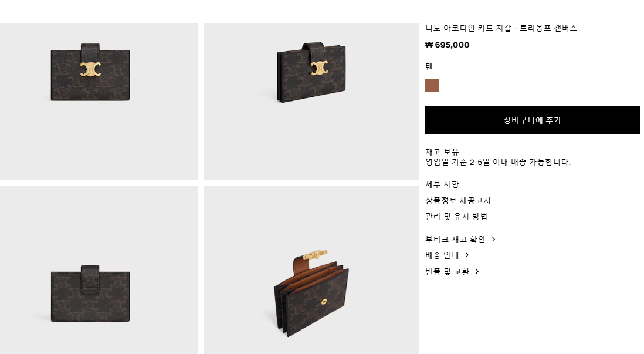Click the chevron next to 반품 및 교환

(477, 271)
